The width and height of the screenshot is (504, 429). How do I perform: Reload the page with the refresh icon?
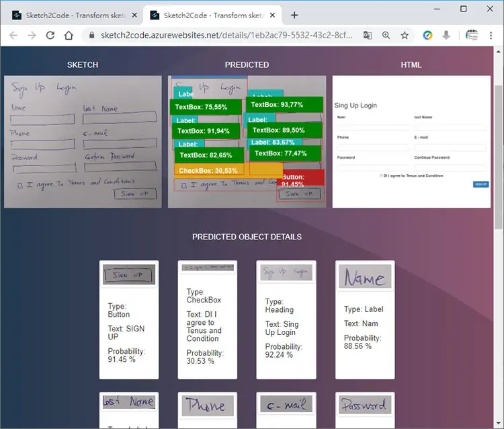50,36
